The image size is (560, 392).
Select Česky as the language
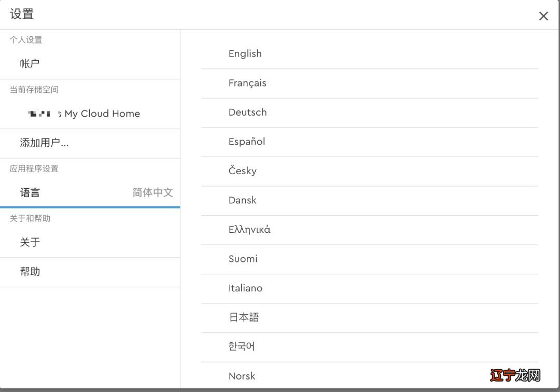click(x=243, y=171)
